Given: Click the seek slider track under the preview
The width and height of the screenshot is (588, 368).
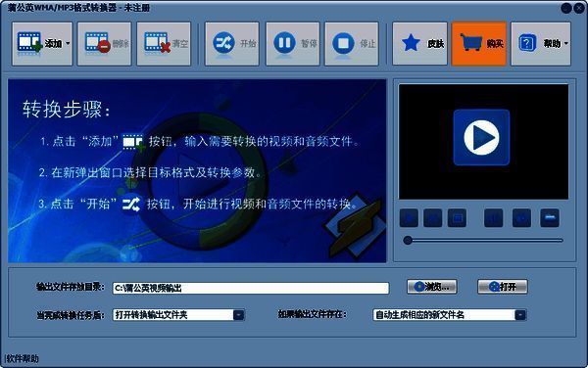Looking at the screenshot, I should (x=487, y=241).
